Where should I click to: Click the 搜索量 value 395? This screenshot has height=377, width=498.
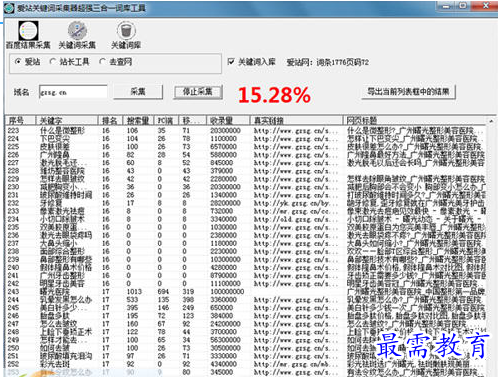click(x=132, y=308)
